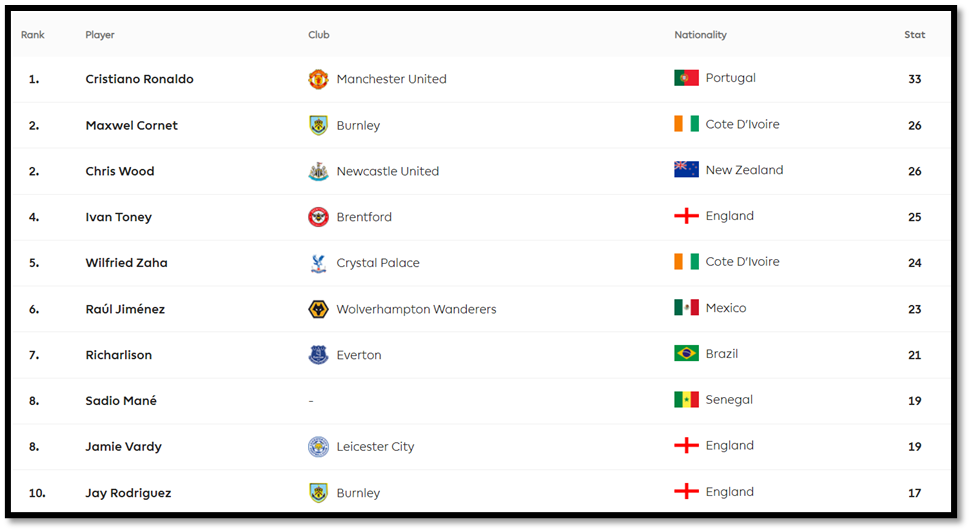Open Cristiano Ronaldo player profile
Screen dimensions: 970x531
pos(139,79)
